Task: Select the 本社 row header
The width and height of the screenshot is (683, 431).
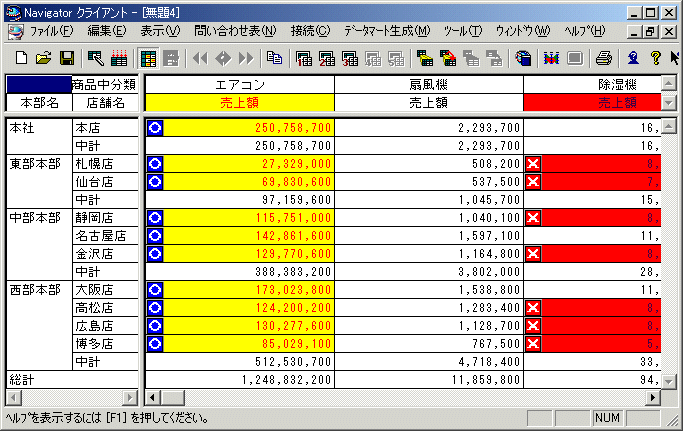Action: [39, 136]
